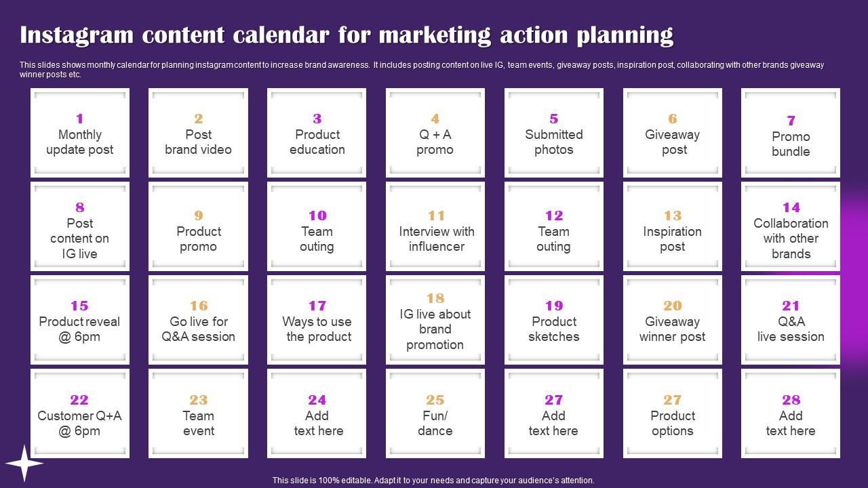Open the Product education day card

[317, 134]
